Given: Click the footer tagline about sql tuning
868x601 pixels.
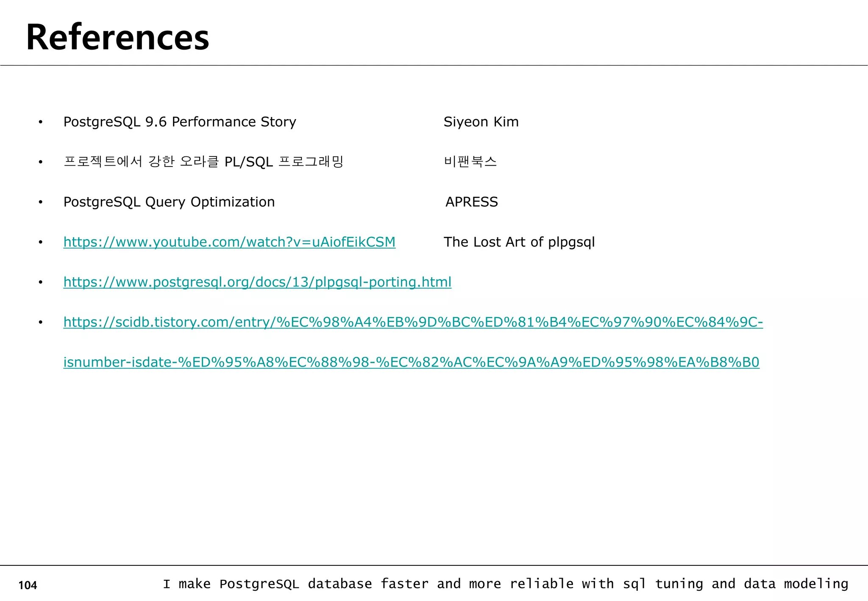Looking at the screenshot, I should [x=505, y=584].
